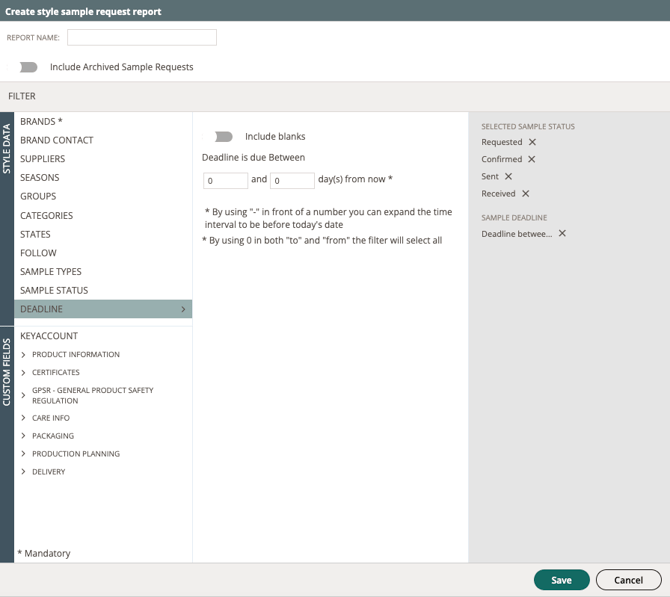Expand the Care Info section

tap(24, 418)
